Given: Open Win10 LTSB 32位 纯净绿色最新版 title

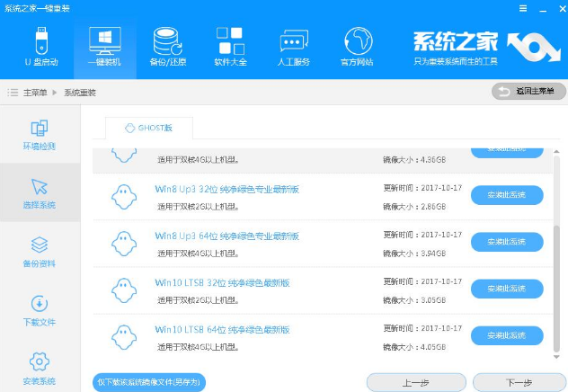Looking at the screenshot, I should tap(222, 283).
